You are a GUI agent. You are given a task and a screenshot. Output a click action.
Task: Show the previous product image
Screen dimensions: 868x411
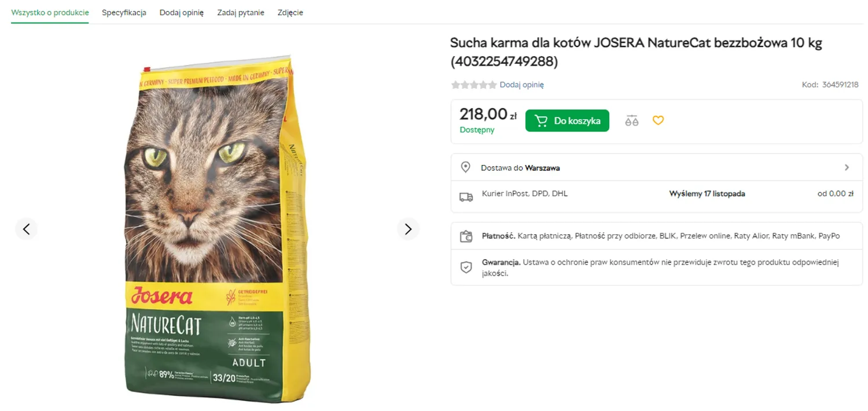pyautogui.click(x=26, y=229)
